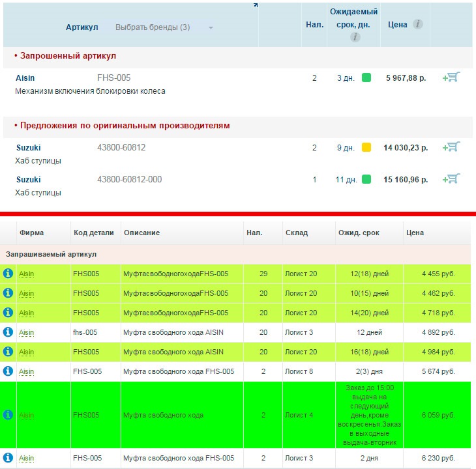Image resolution: width=476 pixels, height=469 pixels.
Task: Open Aisin link in 6 059 руб. row
Action: 27,415
